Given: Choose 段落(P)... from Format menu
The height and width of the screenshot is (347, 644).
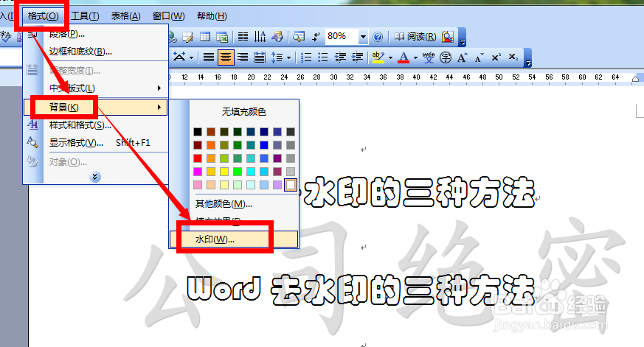Looking at the screenshot, I should [96, 34].
